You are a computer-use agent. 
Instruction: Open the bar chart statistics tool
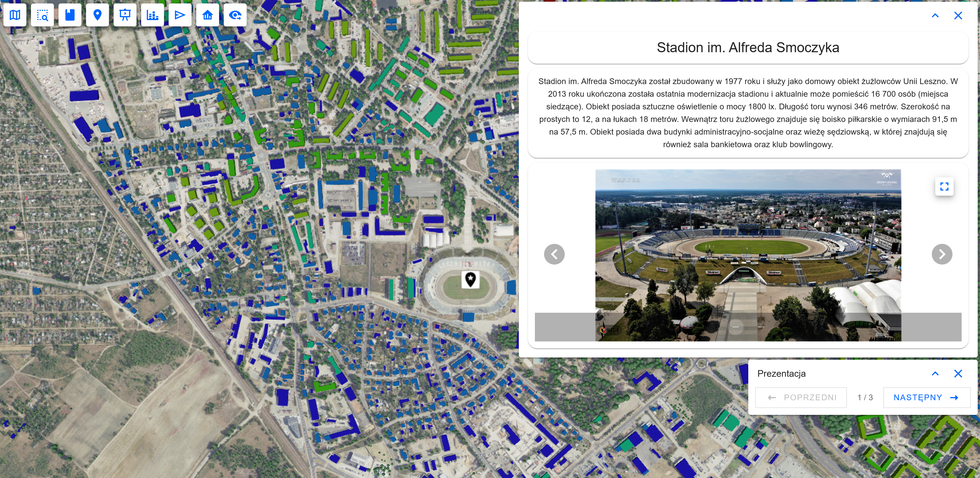152,15
